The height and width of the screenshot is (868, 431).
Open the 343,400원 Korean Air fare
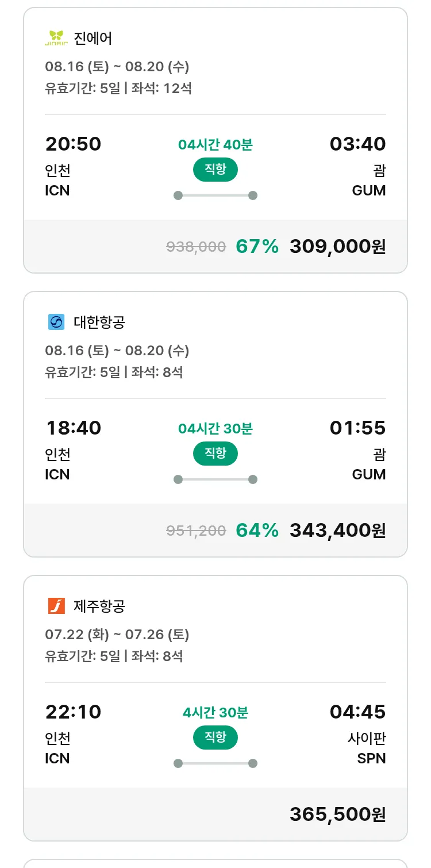[x=337, y=531]
